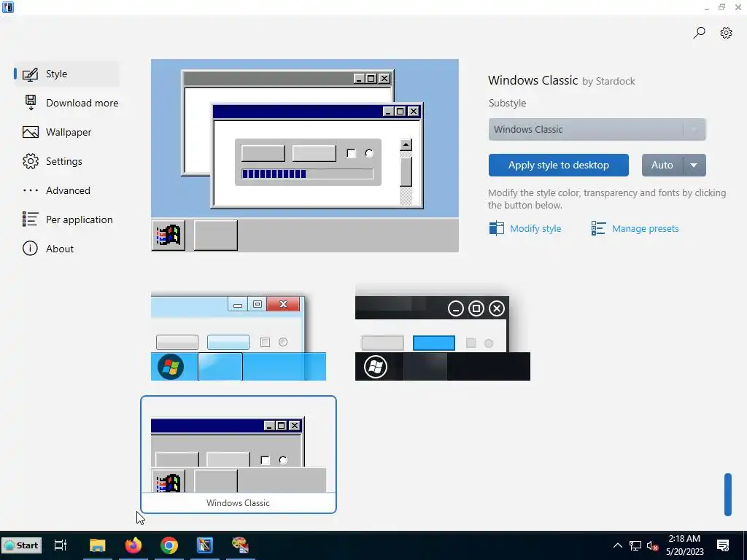The height and width of the screenshot is (560, 747).
Task: Select the Windows Classic style thumbnail
Action: pos(239,455)
